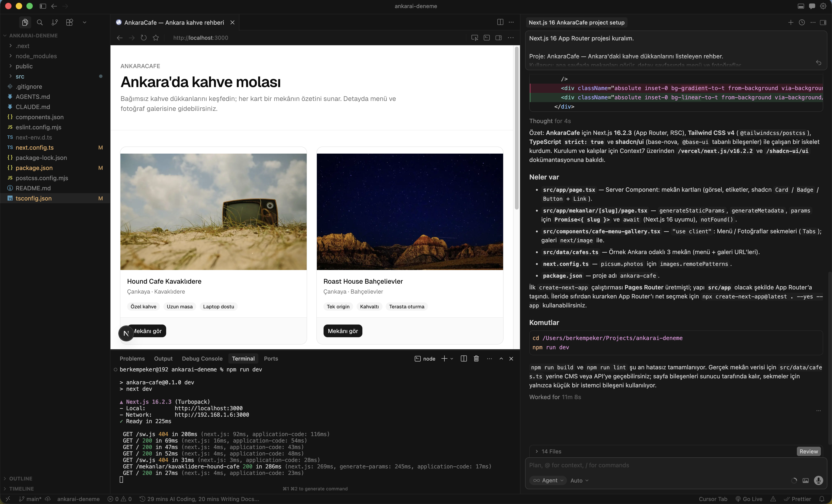Open chat history with the clock icon
The width and height of the screenshot is (832, 504).
click(x=802, y=22)
